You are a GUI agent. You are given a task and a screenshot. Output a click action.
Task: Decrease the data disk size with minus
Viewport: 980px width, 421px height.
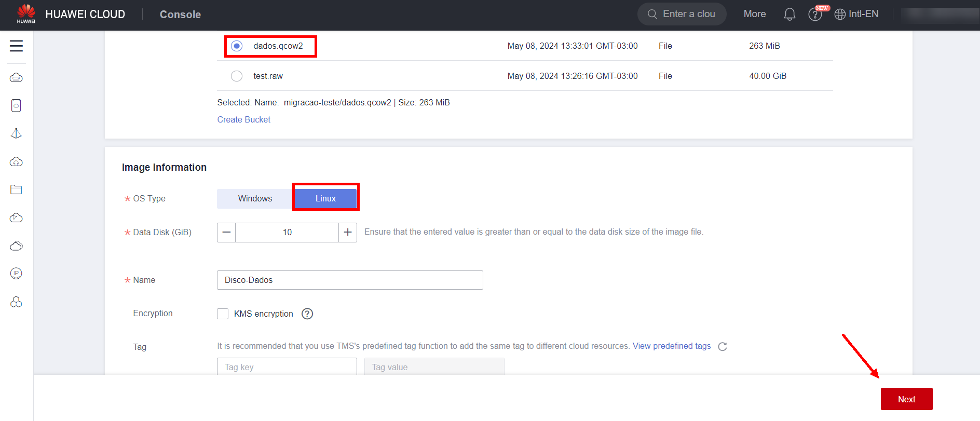226,233
